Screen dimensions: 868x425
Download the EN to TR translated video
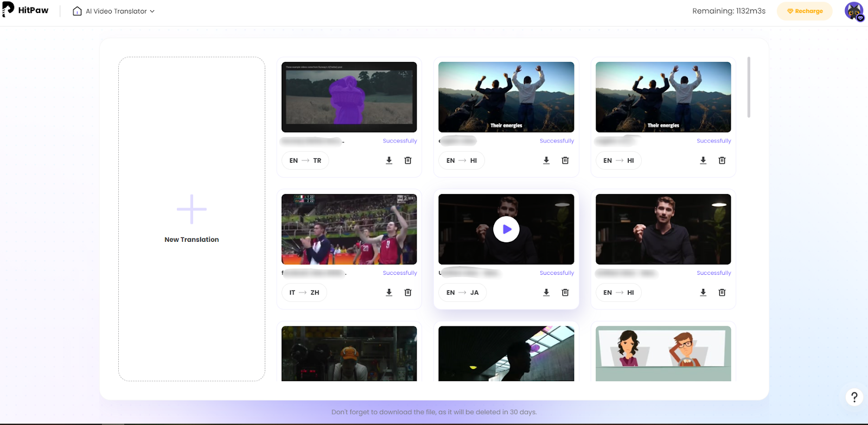(x=389, y=160)
